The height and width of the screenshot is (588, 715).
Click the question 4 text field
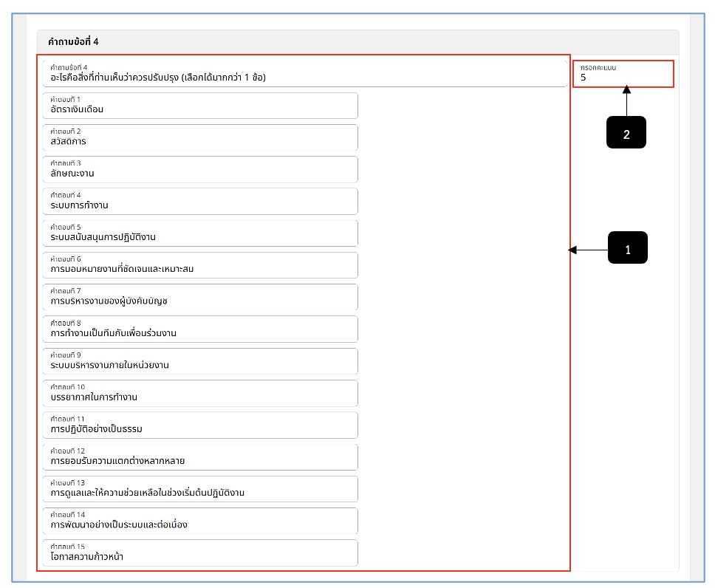[304, 73]
